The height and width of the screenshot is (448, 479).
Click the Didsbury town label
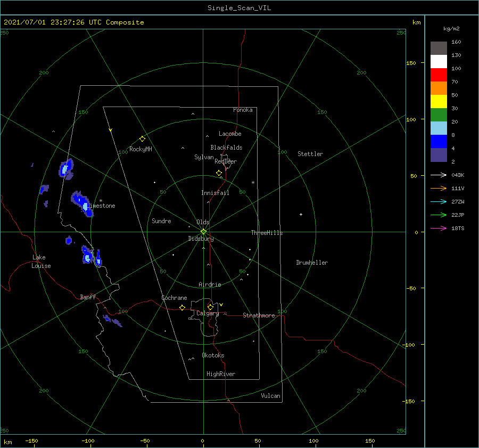point(201,239)
